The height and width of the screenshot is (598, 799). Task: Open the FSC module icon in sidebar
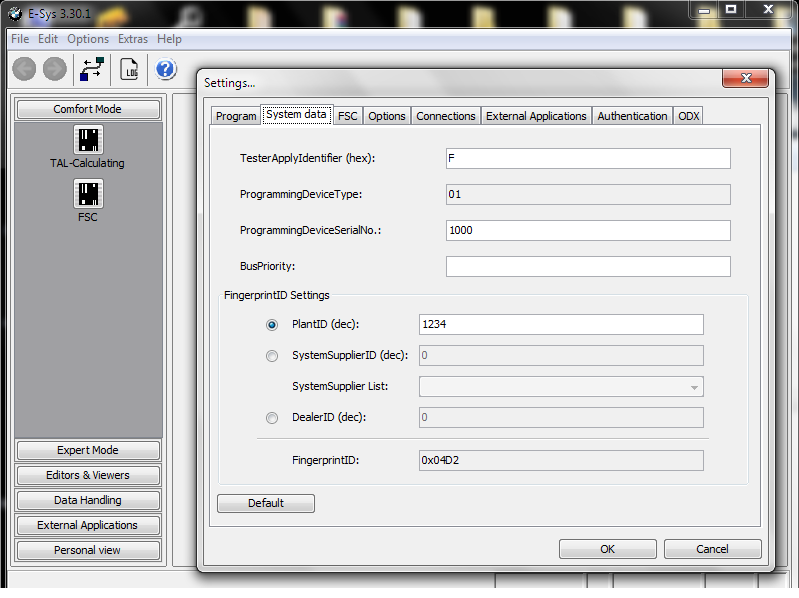[x=88, y=194]
